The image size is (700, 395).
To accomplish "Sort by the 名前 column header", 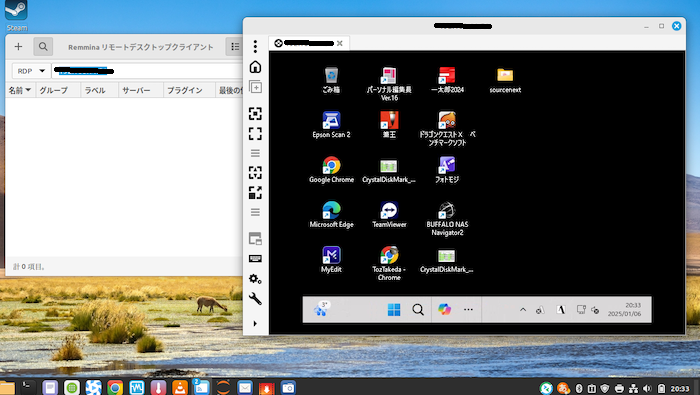I will 20,90.
